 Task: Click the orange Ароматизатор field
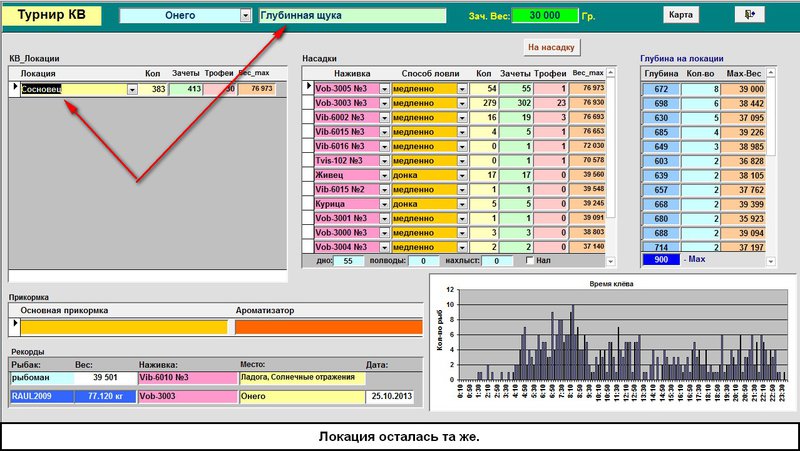click(x=329, y=327)
